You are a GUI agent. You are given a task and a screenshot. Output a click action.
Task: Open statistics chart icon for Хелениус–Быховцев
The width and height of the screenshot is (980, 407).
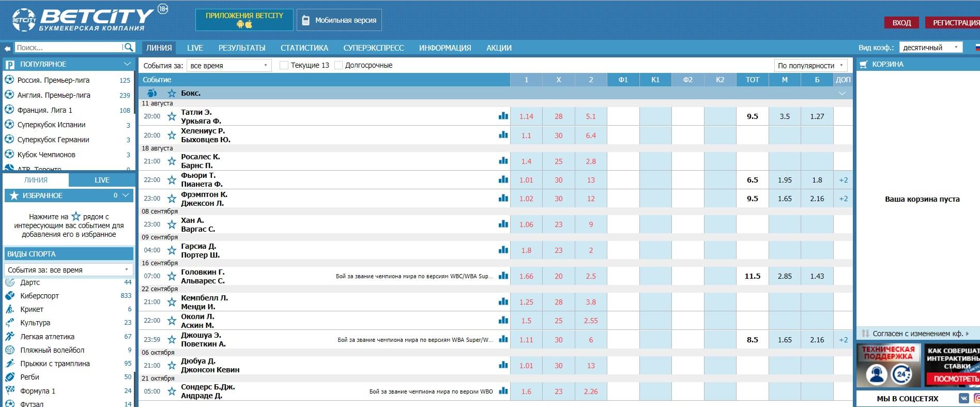503,135
